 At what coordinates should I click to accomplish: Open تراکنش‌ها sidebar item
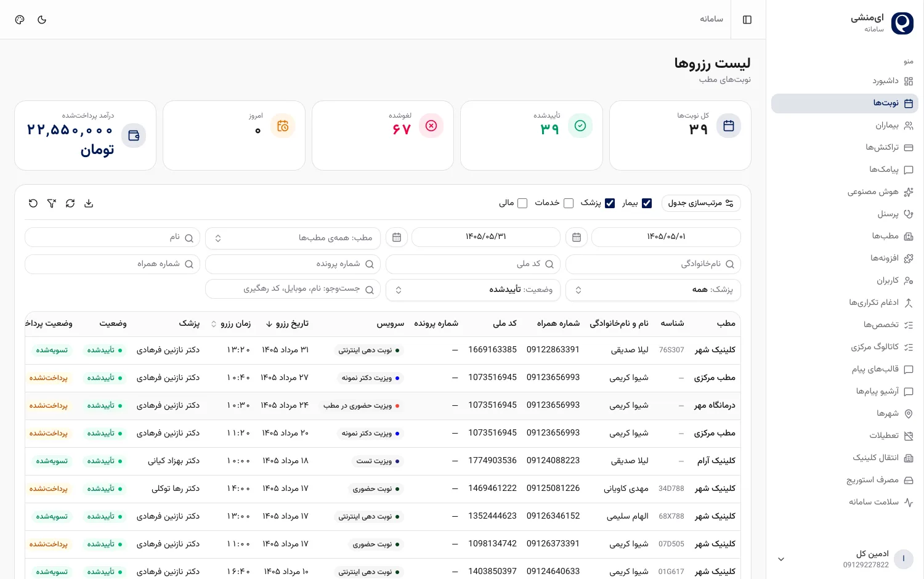[x=845, y=148]
